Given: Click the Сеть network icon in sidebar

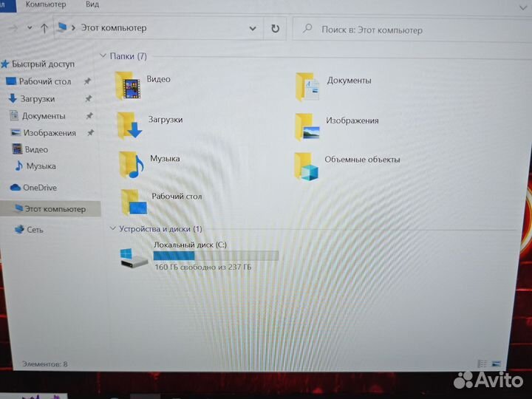Looking at the screenshot, I should (x=19, y=229).
